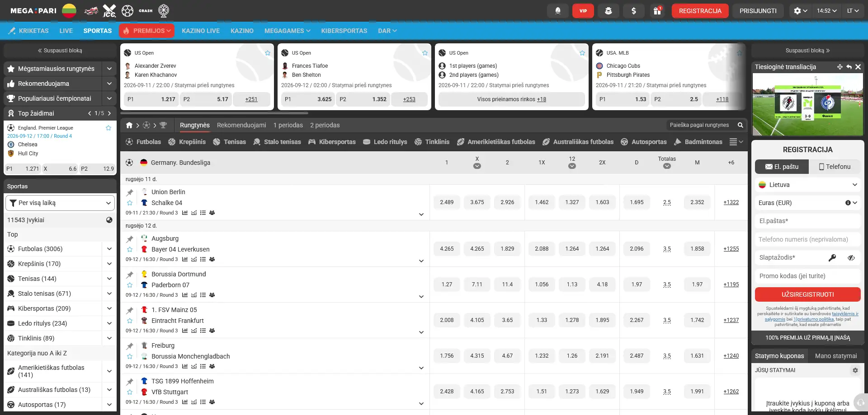Open the gift bonuses icon
Viewport: 868px width, 415px height.
click(x=657, y=11)
